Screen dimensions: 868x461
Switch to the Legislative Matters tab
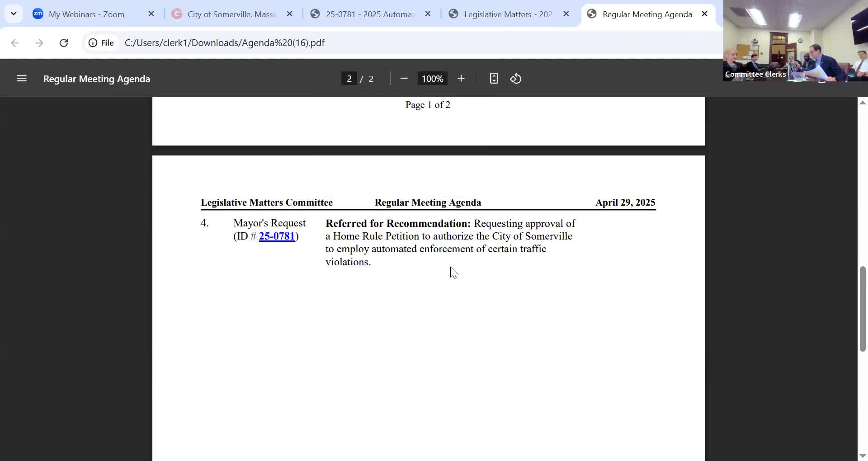click(508, 14)
